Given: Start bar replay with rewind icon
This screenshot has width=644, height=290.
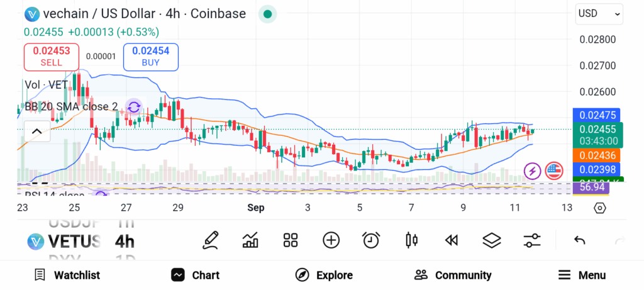Looking at the screenshot, I should (451, 240).
